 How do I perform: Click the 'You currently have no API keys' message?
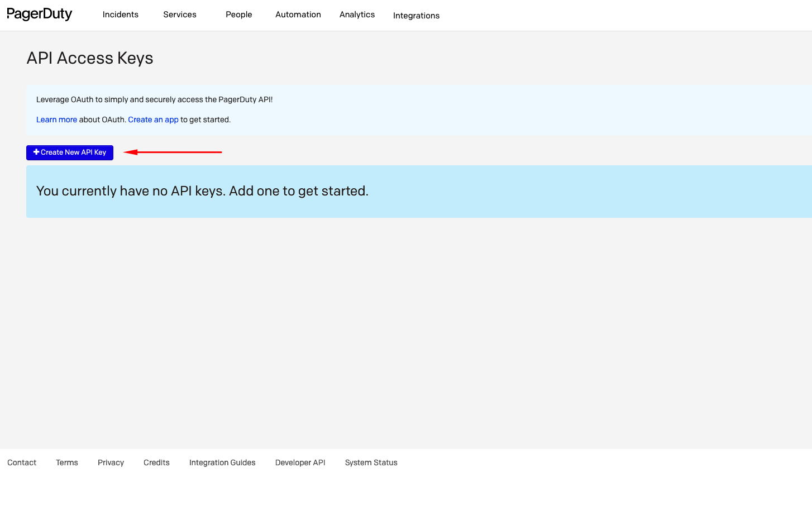[x=202, y=191]
